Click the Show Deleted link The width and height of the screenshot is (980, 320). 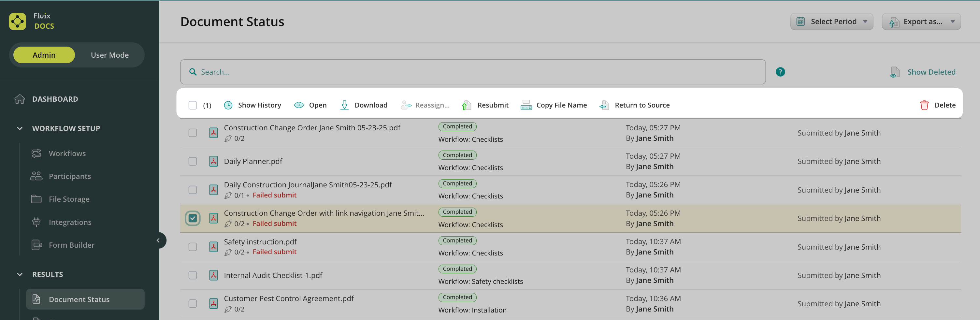[x=931, y=72]
